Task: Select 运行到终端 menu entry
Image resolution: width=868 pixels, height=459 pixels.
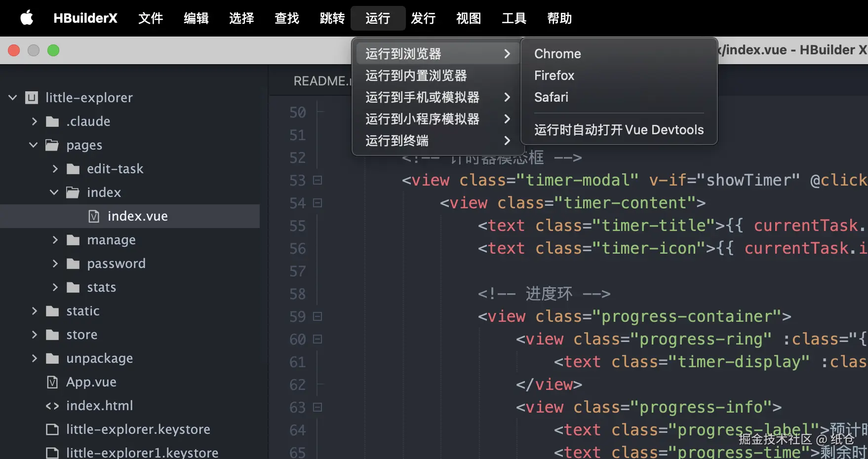Action: (x=437, y=141)
